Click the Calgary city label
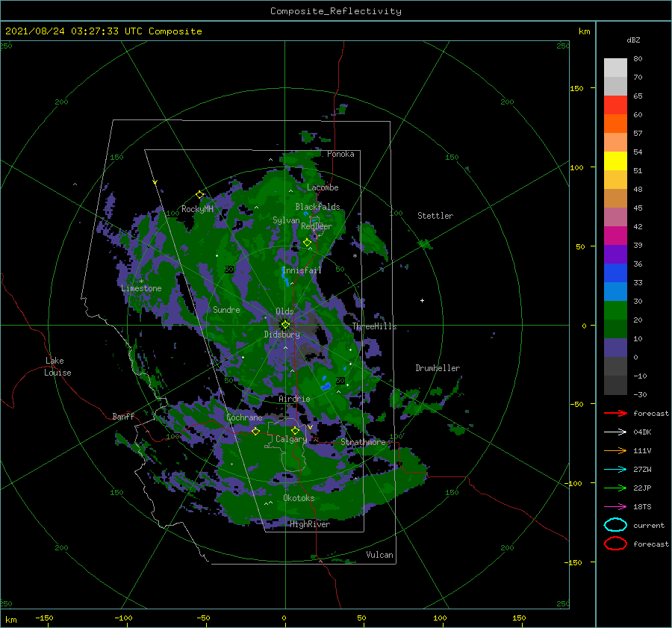The height and width of the screenshot is (628, 672). (291, 439)
